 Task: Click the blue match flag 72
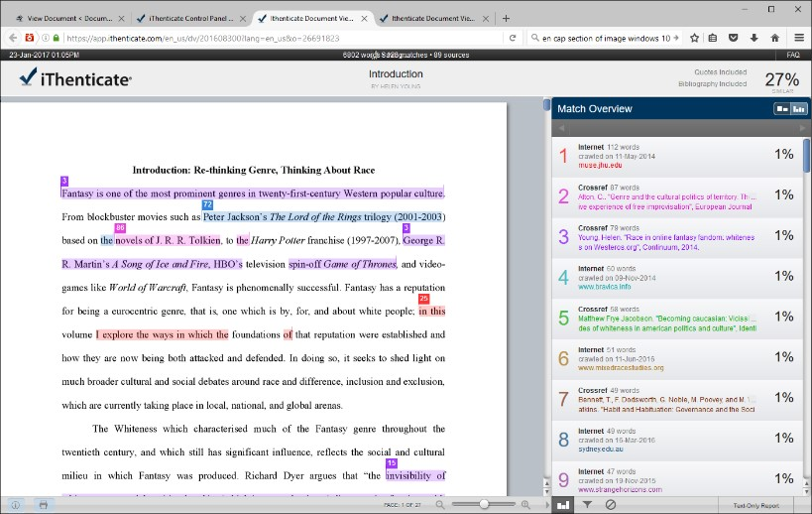pos(207,204)
